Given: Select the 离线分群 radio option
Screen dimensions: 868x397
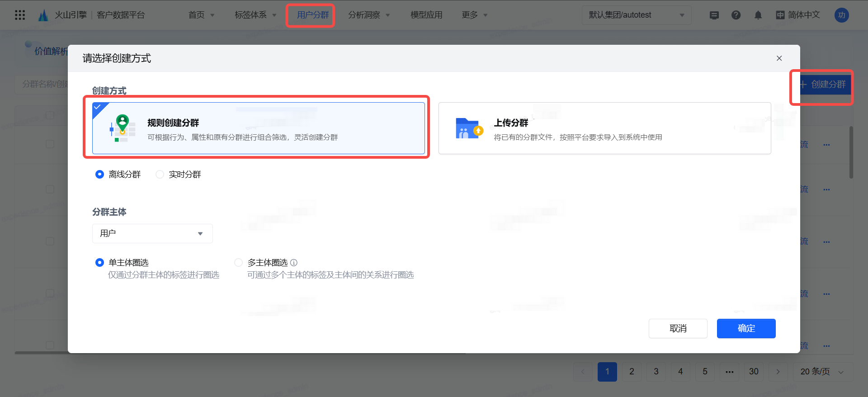Looking at the screenshot, I should pos(99,175).
